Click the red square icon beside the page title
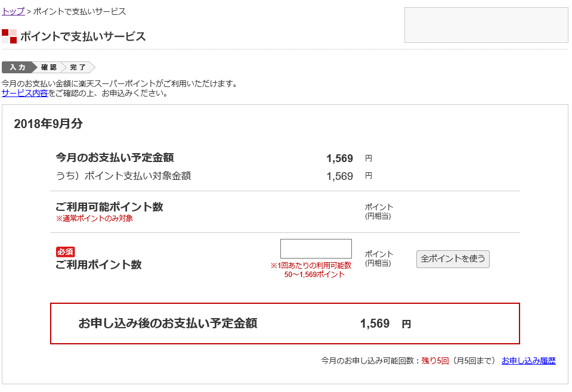This screenshot has height=392, width=572. pos(8,36)
